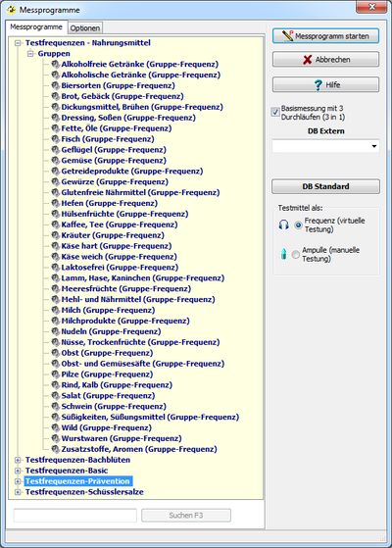The width and height of the screenshot is (392, 548).
Task: Click the Abbrechen button
Action: 325,60
